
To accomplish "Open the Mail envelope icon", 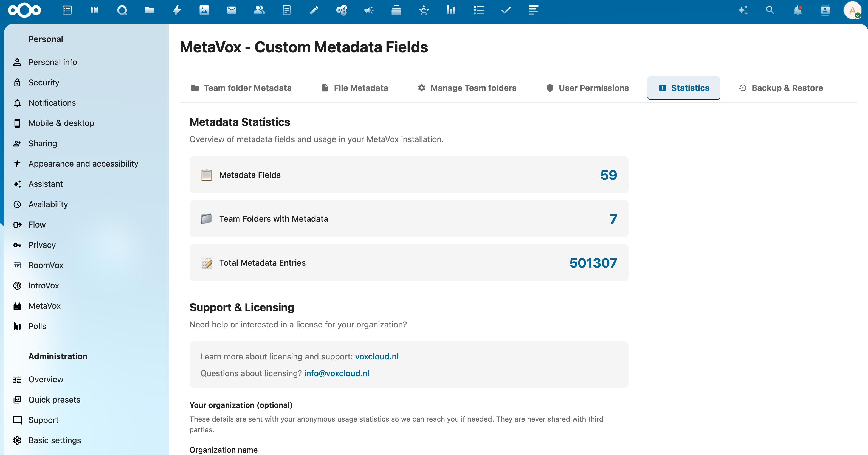I will (232, 10).
